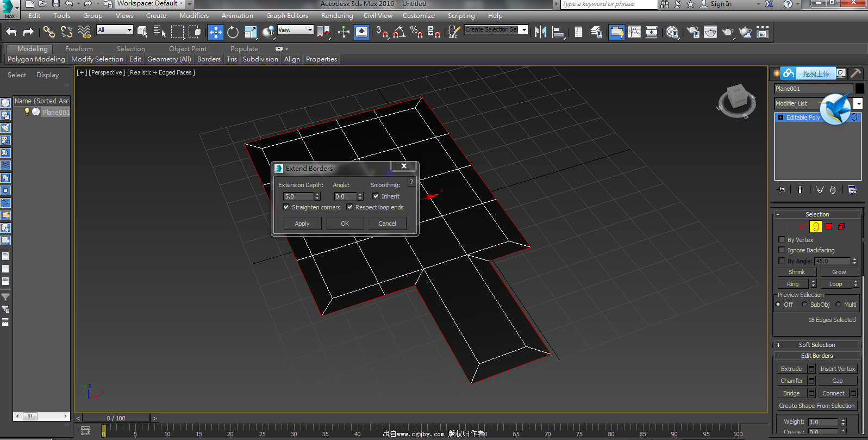The width and height of the screenshot is (868, 440).
Task: Select Polygon sub-object red square icon
Action: [829, 226]
